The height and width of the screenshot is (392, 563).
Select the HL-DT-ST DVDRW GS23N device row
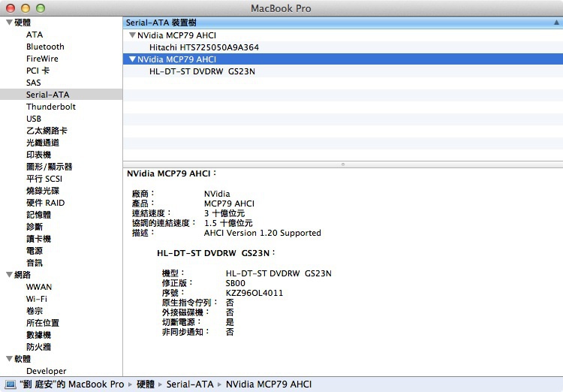(x=343, y=71)
